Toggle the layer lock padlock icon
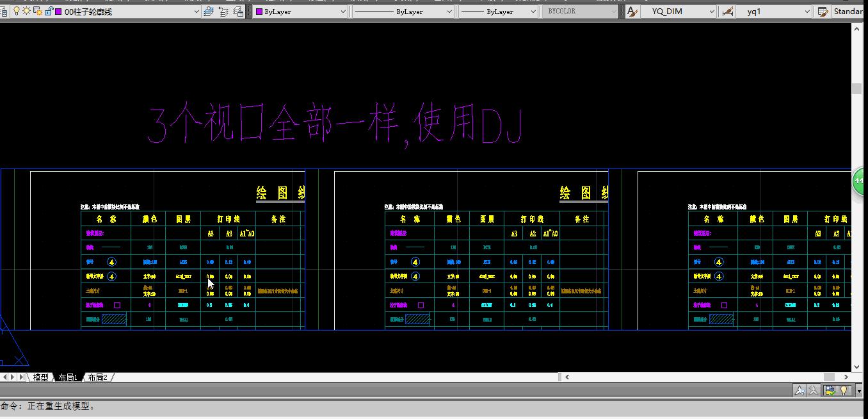Screen dimensions: 868x419 click(48, 12)
